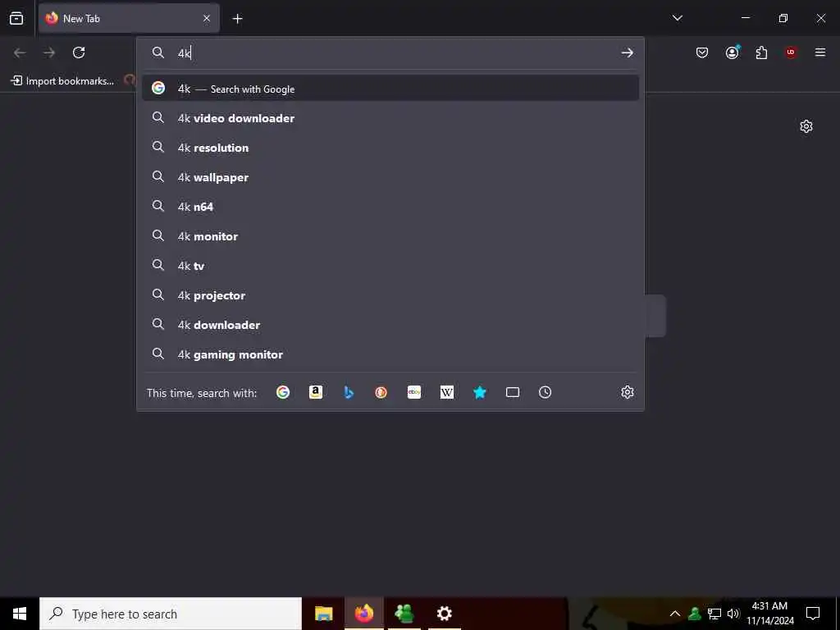Open network icon in system tray
The width and height of the screenshot is (840, 630).
(714, 614)
